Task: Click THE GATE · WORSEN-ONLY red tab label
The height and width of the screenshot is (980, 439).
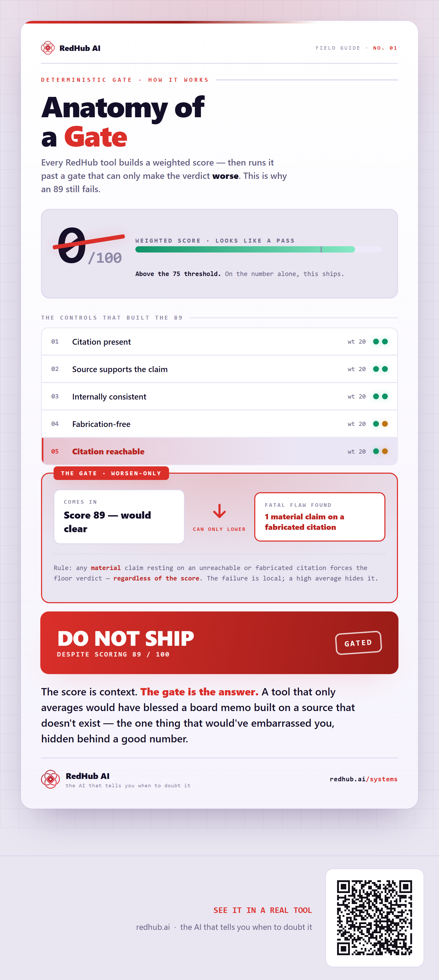Action: [x=111, y=473]
